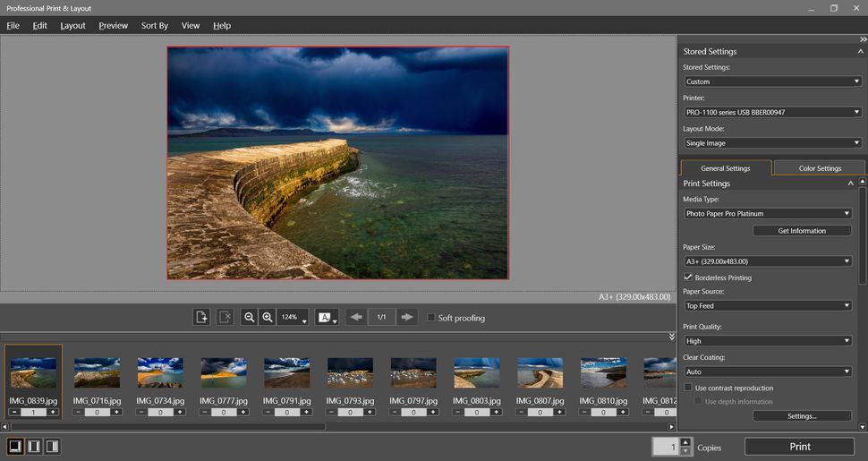Open the Paper Size dropdown

[768, 261]
